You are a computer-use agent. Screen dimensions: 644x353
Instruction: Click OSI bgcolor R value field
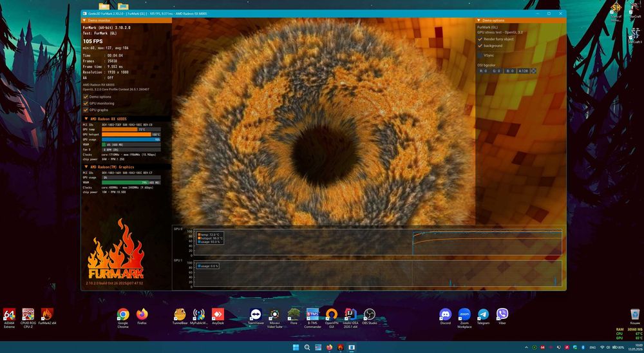pos(484,71)
